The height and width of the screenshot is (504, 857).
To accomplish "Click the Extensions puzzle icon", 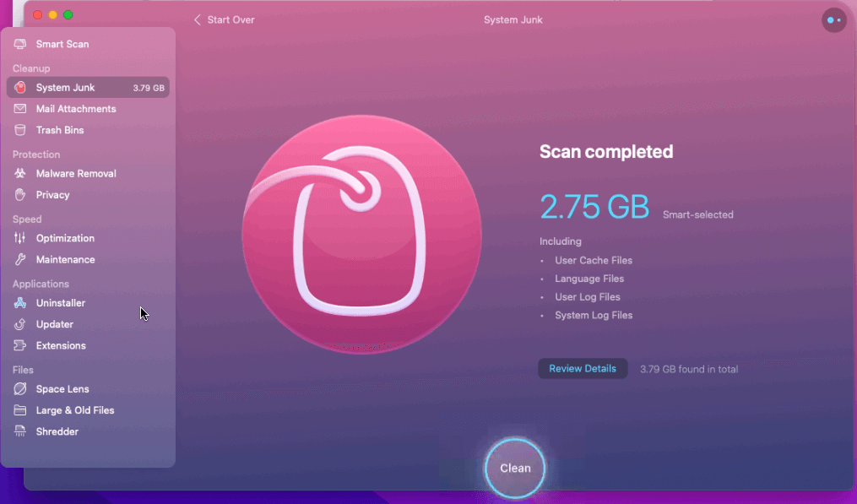I will pos(19,345).
